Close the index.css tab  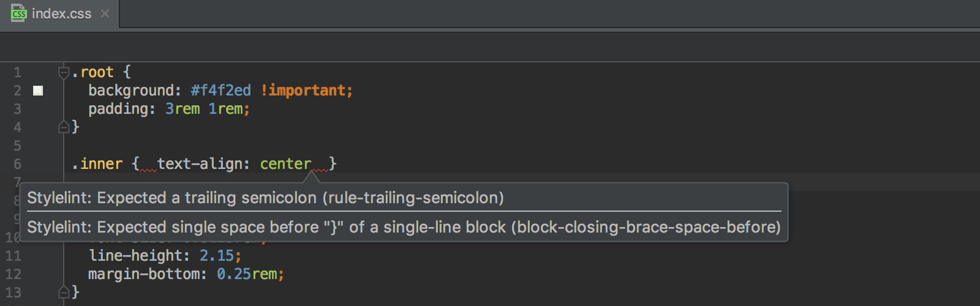105,13
